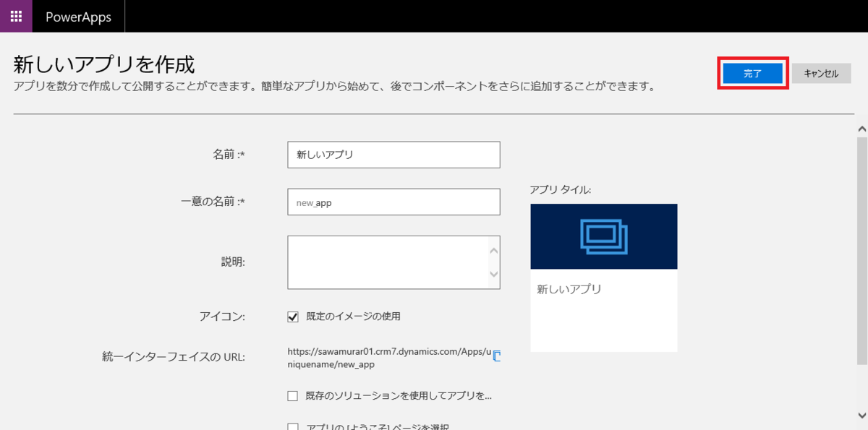
Task: Enable 既存のソリューションを使用してアプリを... checkbox
Action: point(293,396)
